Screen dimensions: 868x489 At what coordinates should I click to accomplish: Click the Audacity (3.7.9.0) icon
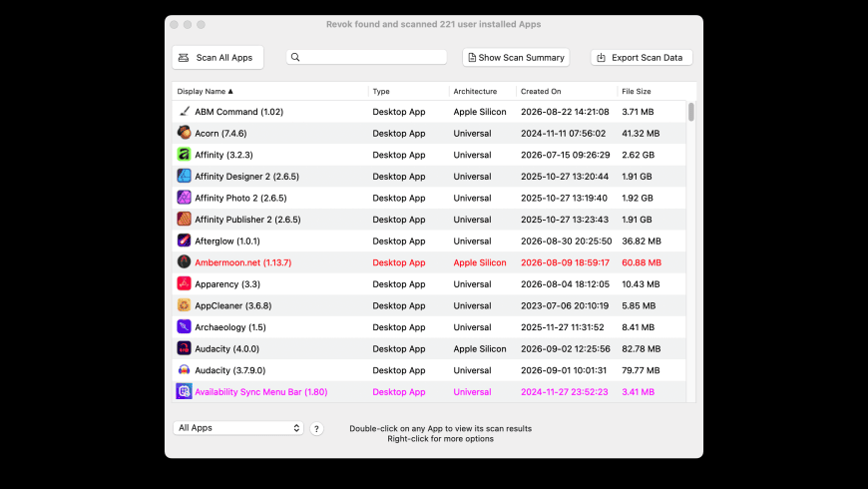pyautogui.click(x=184, y=370)
